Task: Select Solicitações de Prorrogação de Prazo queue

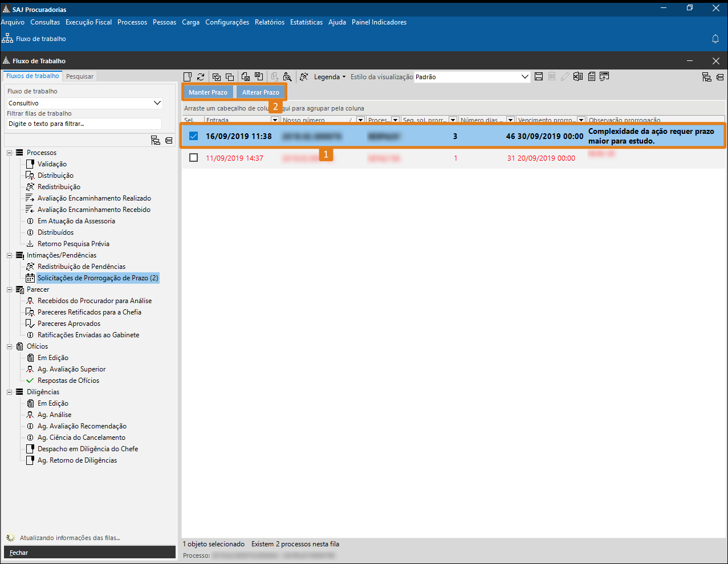Action: 97,278
